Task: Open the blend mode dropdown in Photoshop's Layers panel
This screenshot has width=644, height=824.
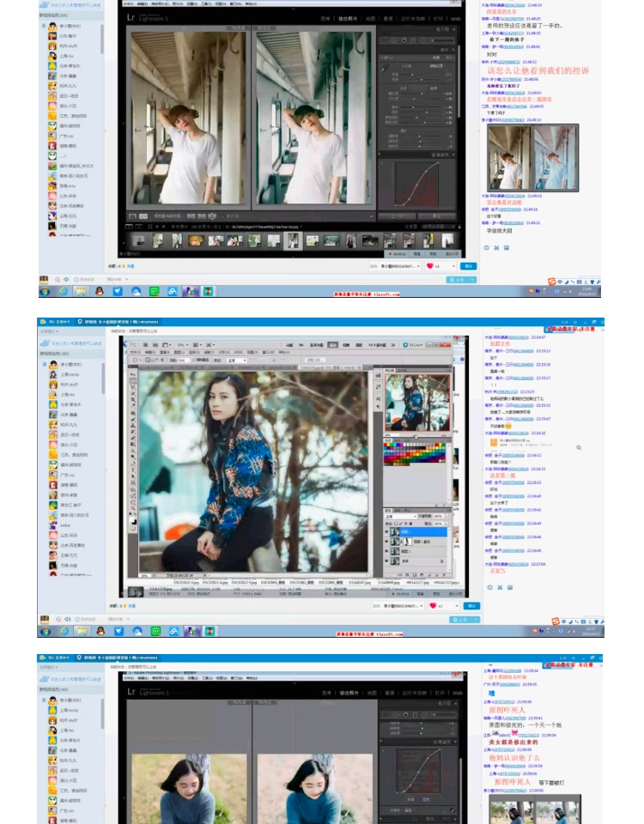Action: (401, 517)
